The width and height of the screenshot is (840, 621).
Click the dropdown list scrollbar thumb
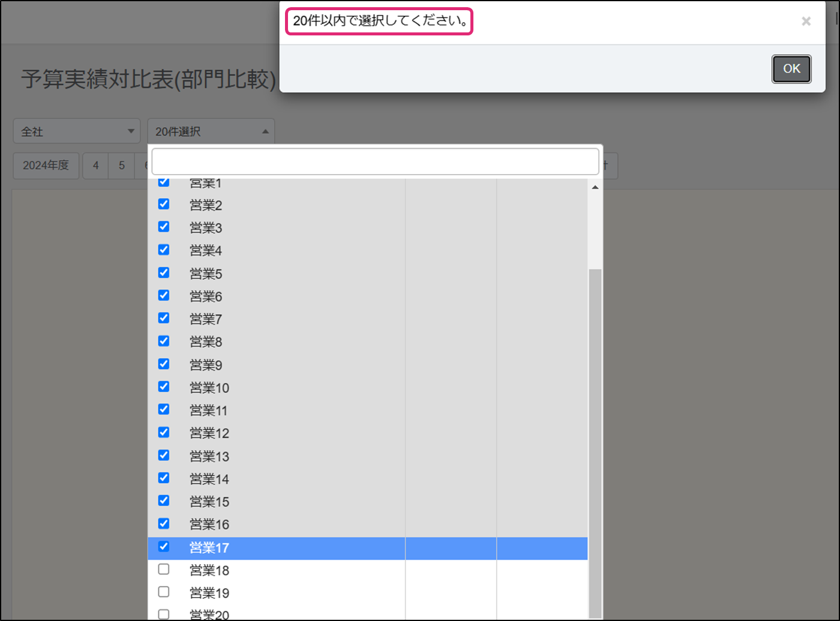[595, 443]
